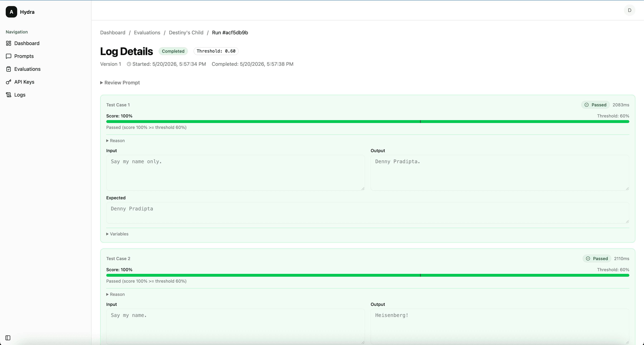Image resolution: width=644 pixels, height=345 pixels.
Task: Click 'Test Case 2' heading
Action: [118, 258]
